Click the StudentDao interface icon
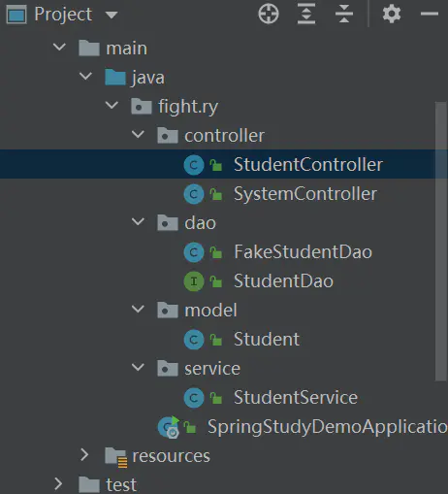448x494 pixels. click(194, 281)
